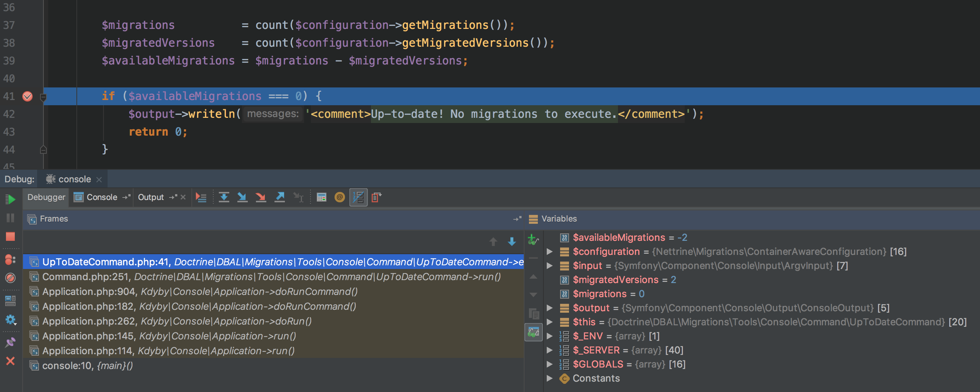Click restore arrow beside Console tab

point(126,197)
